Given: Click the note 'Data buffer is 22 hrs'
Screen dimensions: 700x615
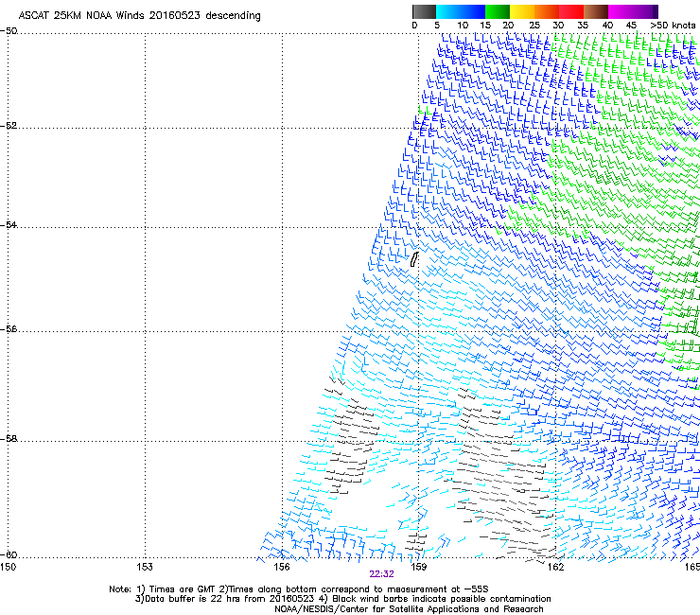Looking at the screenshot, I should pyautogui.click(x=192, y=599).
